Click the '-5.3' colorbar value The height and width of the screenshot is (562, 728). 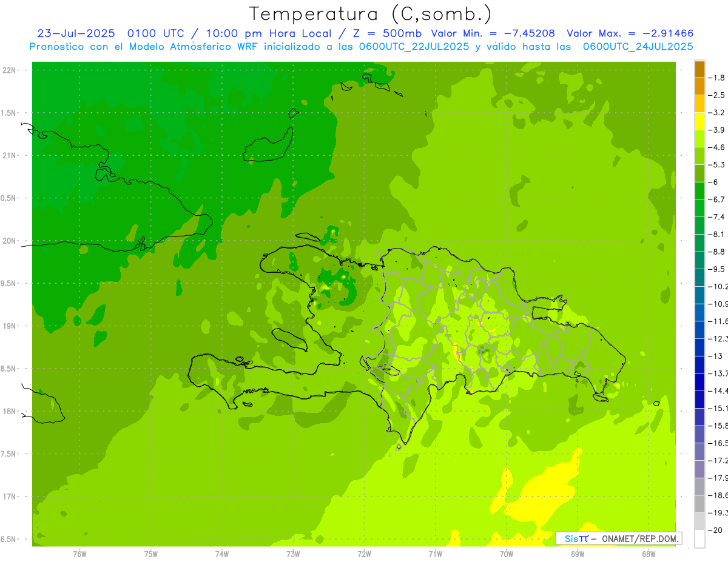coord(717,164)
